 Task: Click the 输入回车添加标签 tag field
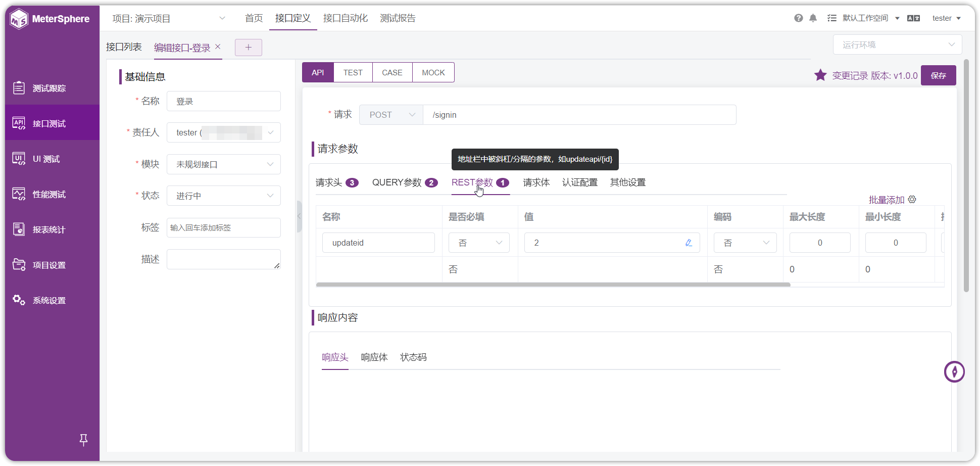224,227
